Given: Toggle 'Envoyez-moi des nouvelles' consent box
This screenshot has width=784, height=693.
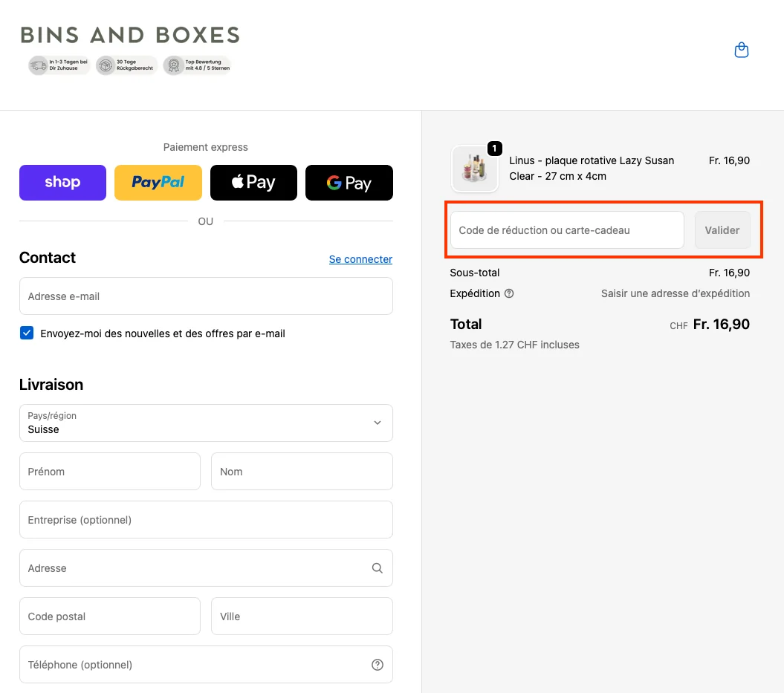Looking at the screenshot, I should coord(27,333).
